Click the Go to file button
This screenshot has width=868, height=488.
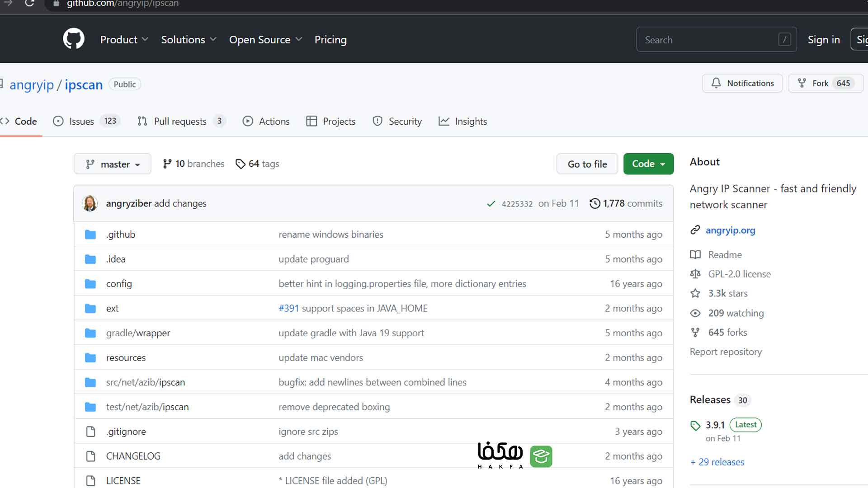[587, 164]
